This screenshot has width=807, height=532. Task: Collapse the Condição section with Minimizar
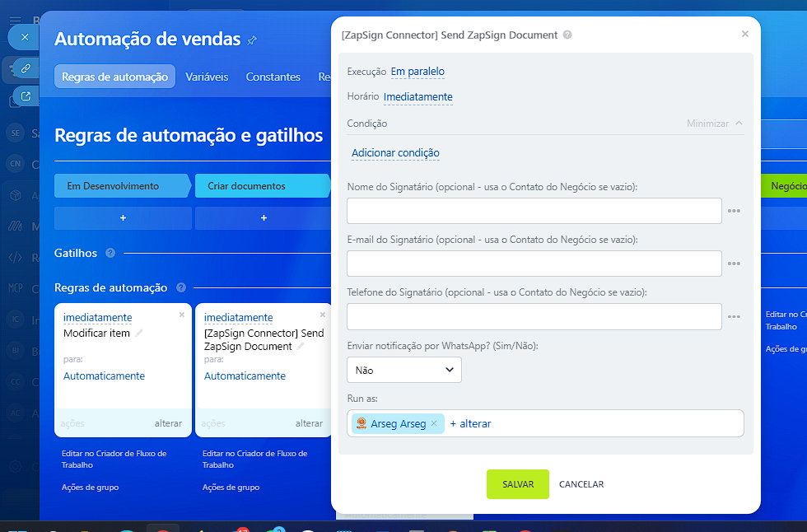pyautogui.click(x=714, y=124)
